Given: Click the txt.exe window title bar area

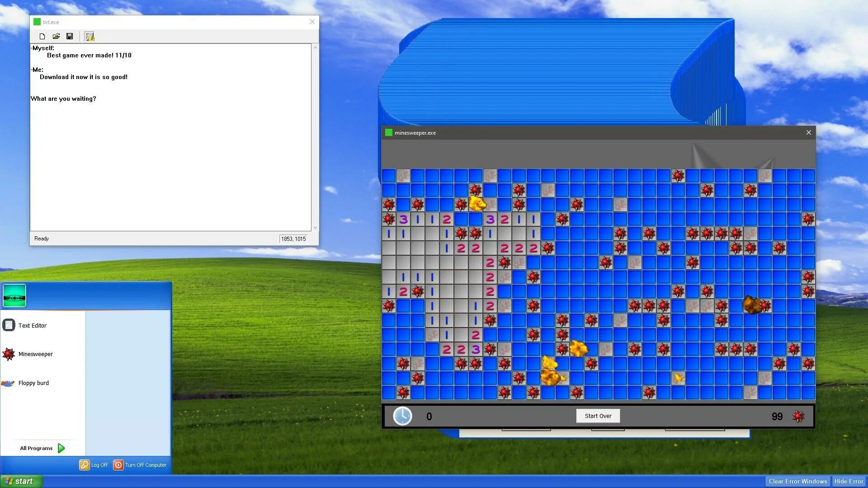Looking at the screenshot, I should tap(174, 21).
